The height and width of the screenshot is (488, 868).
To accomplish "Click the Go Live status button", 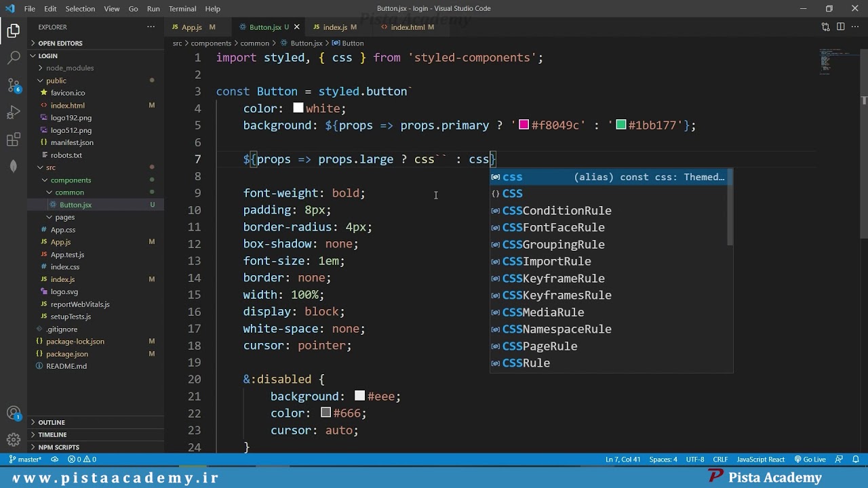I will coord(810,460).
